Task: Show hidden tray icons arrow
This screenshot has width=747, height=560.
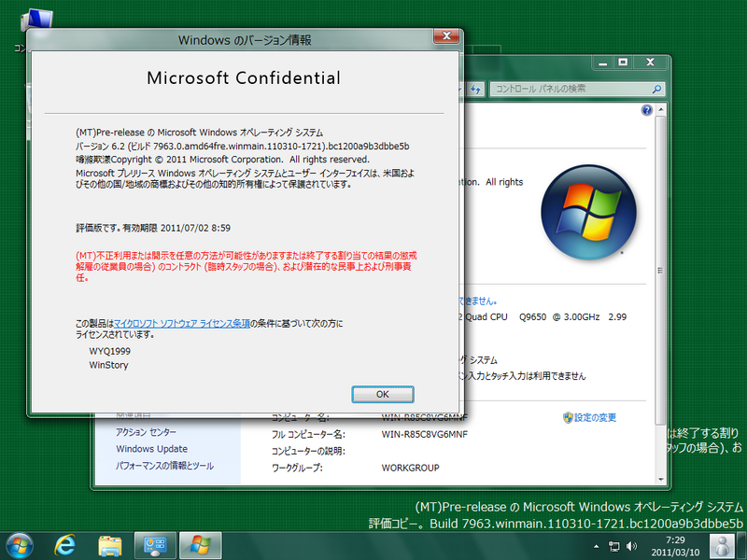Action: tap(596, 546)
